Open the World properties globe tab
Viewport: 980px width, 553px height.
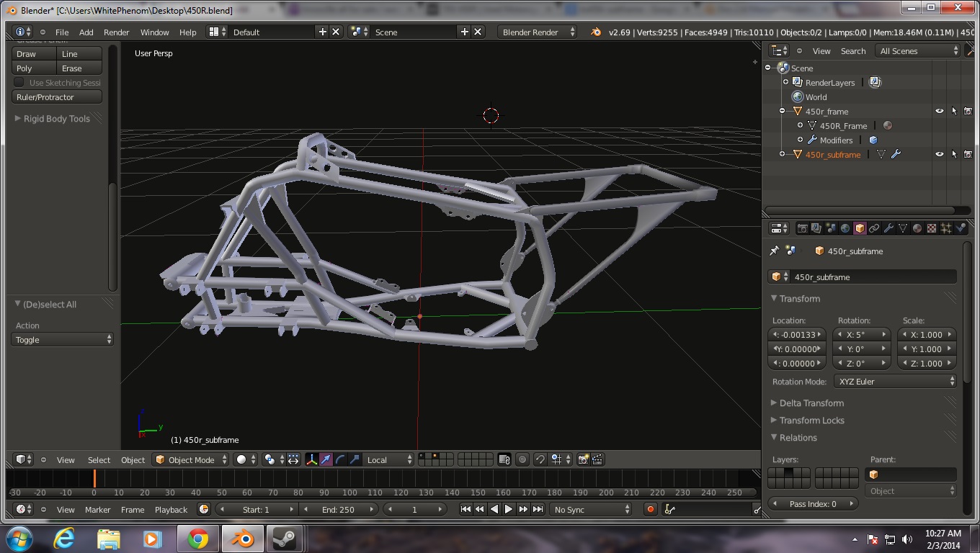tap(845, 228)
